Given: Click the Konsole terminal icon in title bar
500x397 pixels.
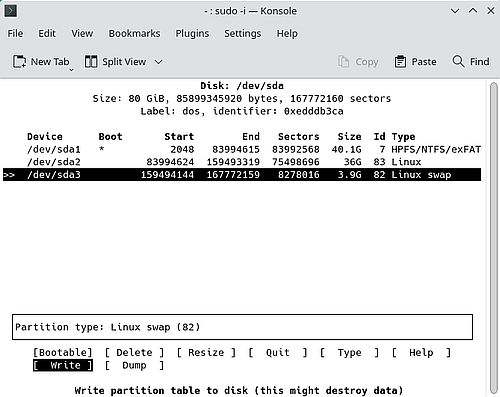Looking at the screenshot, I should [x=11, y=11].
